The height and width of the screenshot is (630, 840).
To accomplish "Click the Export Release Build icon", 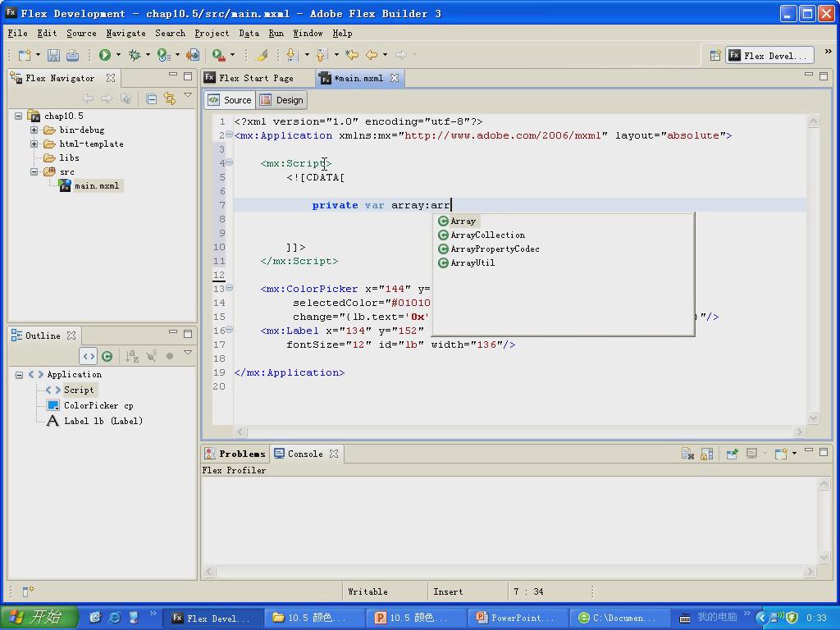I will tap(192, 55).
